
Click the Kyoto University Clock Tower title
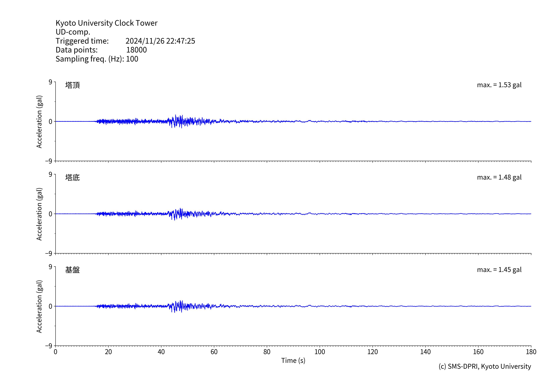[x=106, y=23]
